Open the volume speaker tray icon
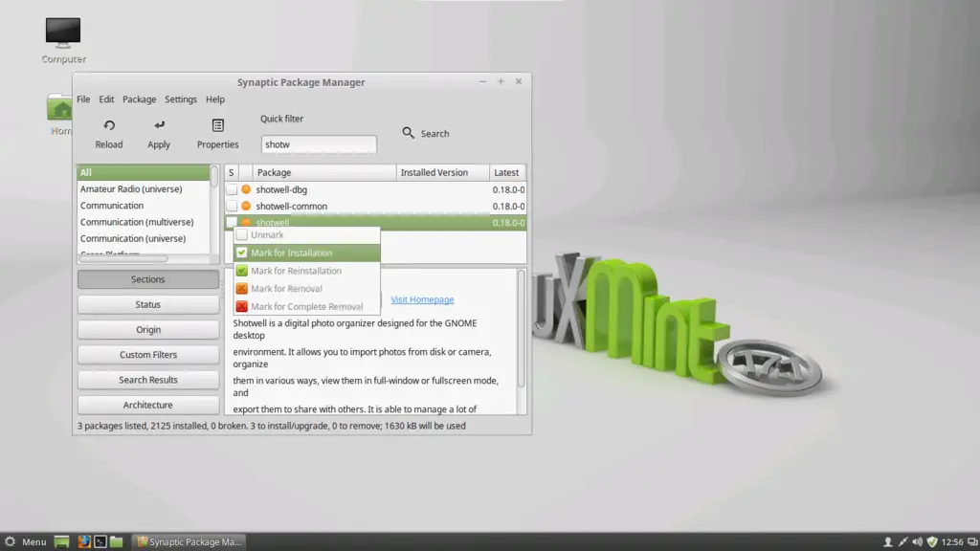The image size is (980, 551). [917, 541]
